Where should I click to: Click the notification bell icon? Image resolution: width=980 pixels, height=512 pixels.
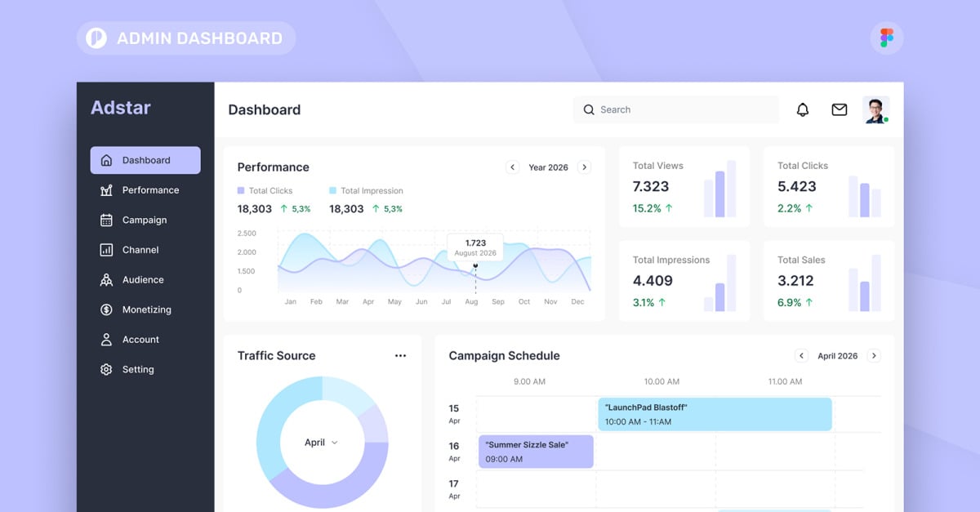coord(803,109)
